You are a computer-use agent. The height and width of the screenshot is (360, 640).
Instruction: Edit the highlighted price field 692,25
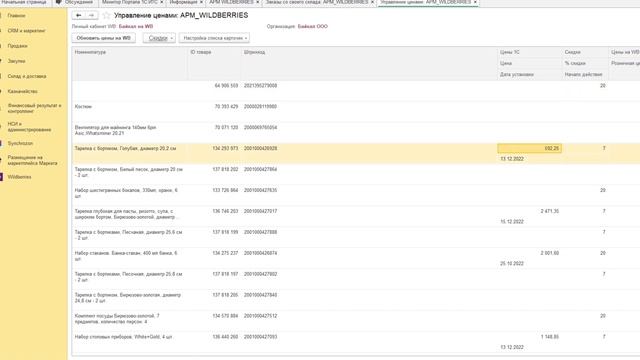click(529, 149)
